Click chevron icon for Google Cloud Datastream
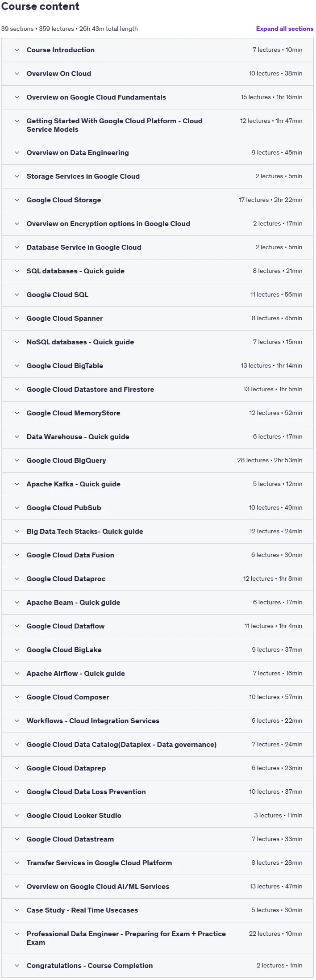 (x=17, y=839)
